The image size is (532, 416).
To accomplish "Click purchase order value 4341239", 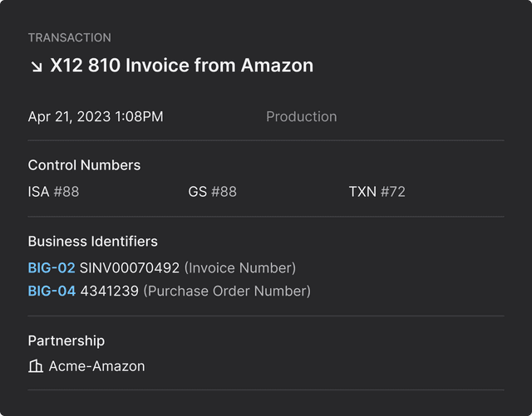I will point(109,291).
